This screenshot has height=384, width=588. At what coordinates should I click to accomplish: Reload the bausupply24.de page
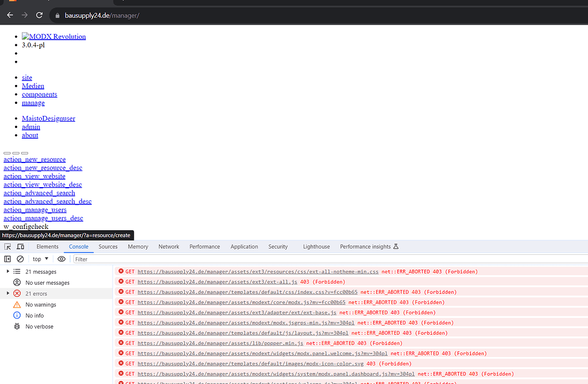[38, 15]
